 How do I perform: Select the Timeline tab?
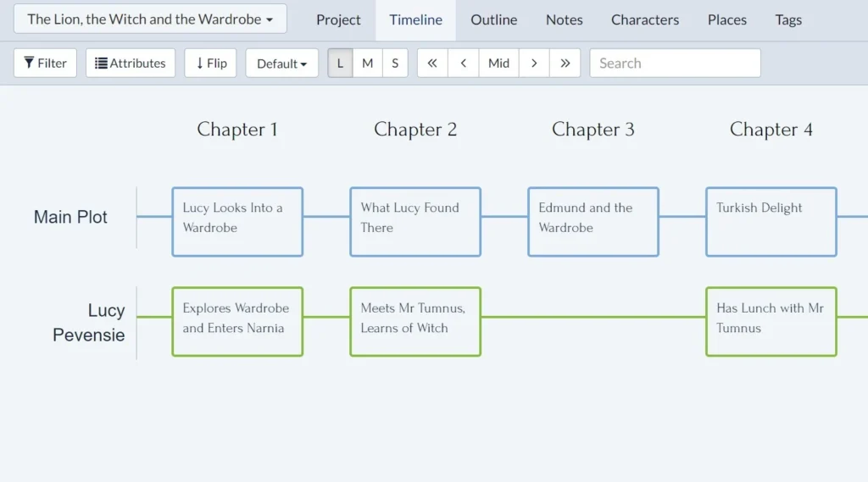pyautogui.click(x=415, y=20)
